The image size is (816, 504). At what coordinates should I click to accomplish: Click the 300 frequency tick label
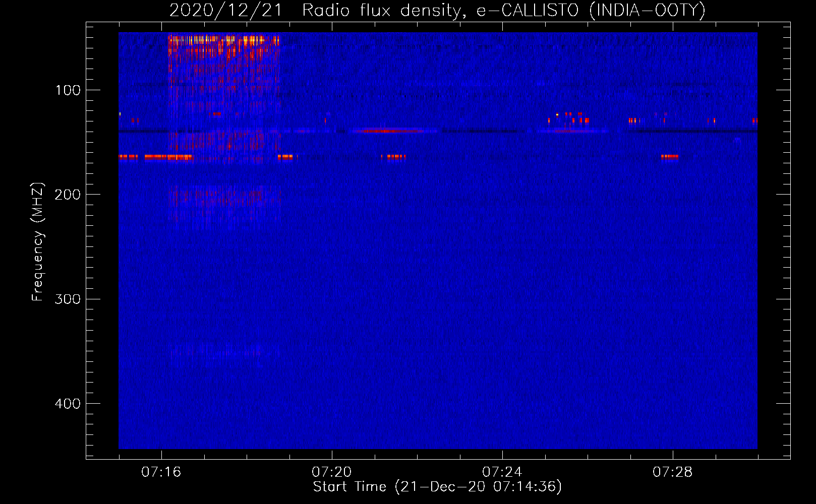click(68, 299)
